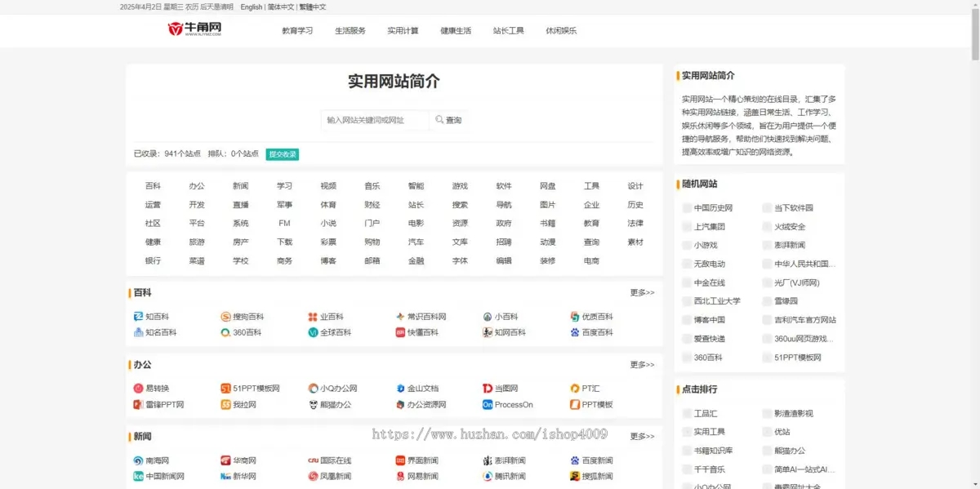Click 吉利汽车官方网站 sidebar link
Screen dimensions: 980x489
pos(805,320)
